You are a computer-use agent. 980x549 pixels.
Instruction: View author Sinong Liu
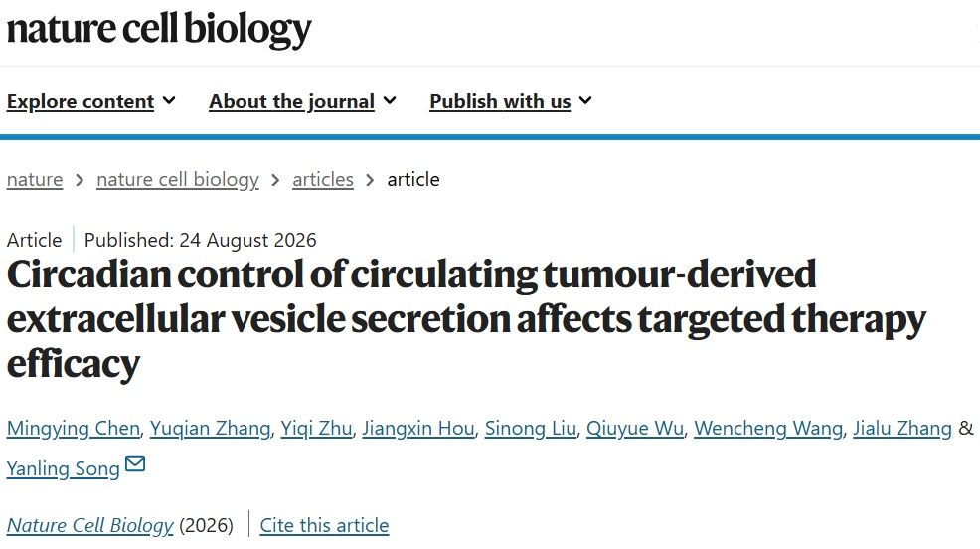tap(531, 429)
